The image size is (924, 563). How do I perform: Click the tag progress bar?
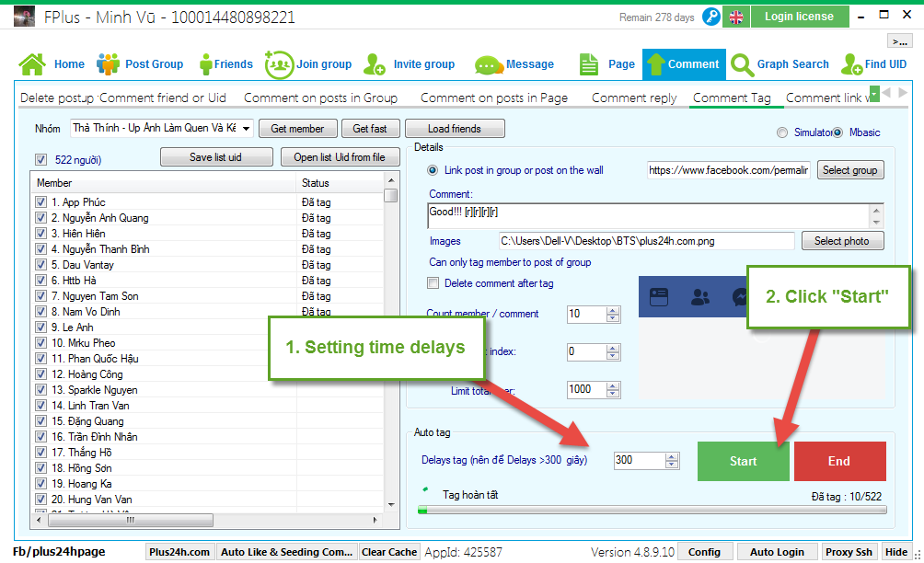[x=652, y=510]
